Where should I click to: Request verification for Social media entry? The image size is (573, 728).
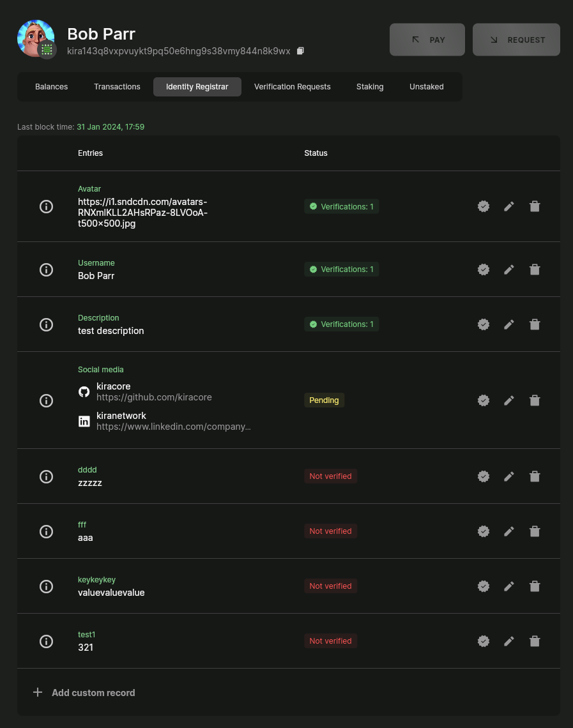click(x=484, y=400)
